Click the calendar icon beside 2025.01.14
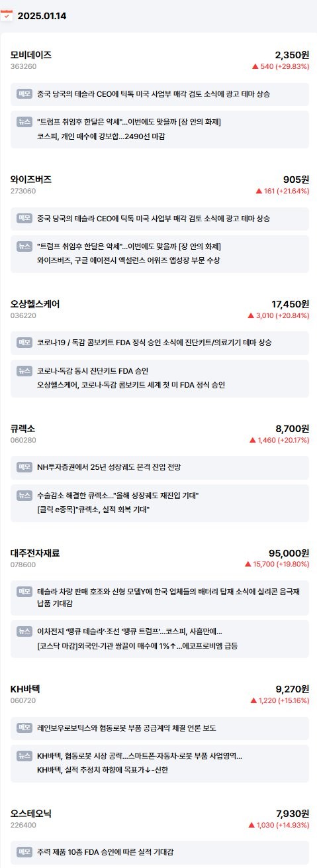The width and height of the screenshot is (317, 868). click(x=7, y=15)
